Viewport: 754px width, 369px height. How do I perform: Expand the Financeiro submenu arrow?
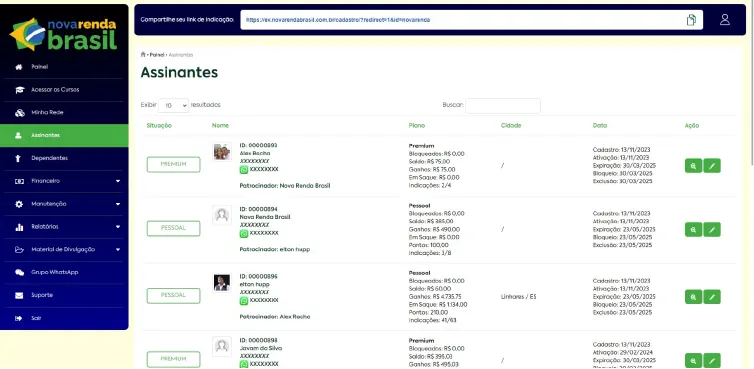point(118,181)
